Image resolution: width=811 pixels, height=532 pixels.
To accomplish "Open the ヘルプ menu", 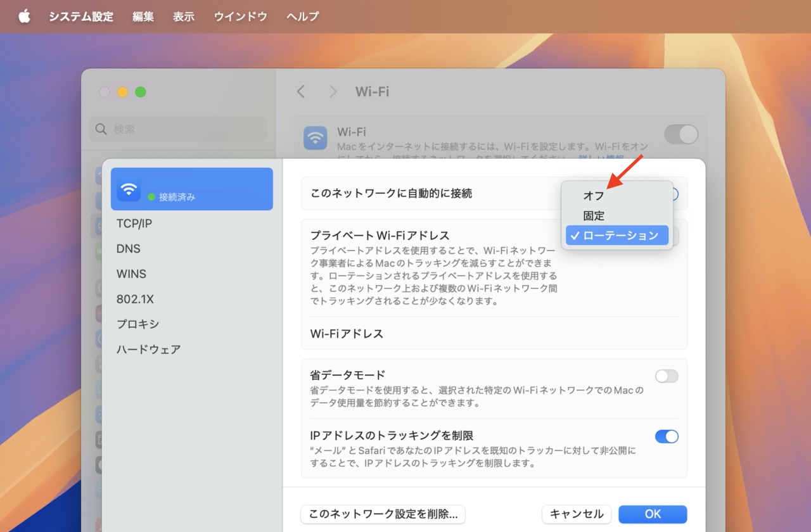I will pos(302,16).
